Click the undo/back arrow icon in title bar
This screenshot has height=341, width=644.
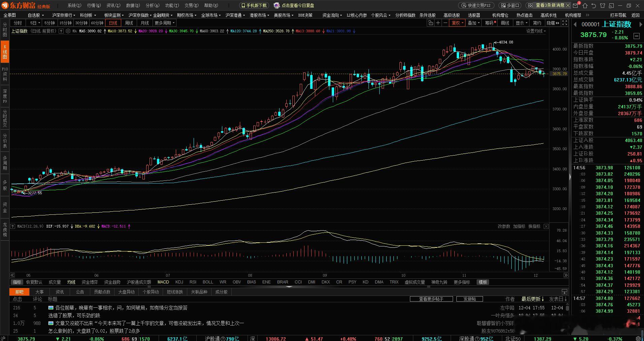click(594, 5)
